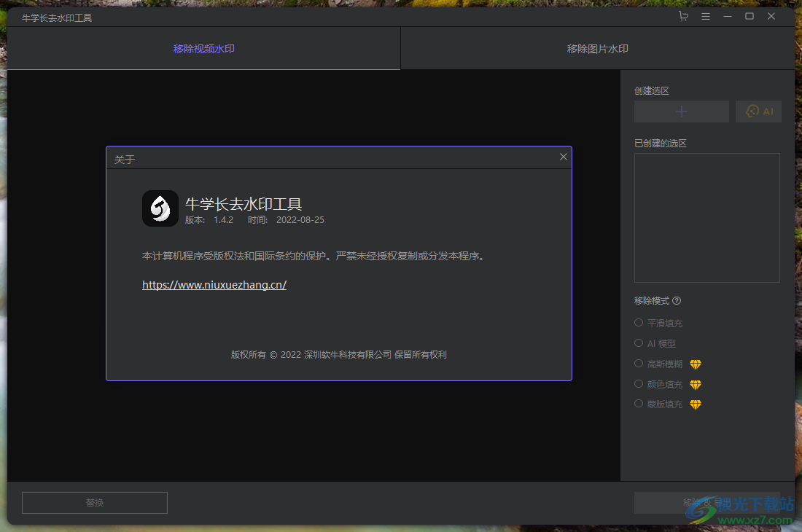
Task: Click date text 2022-08-25
Action: 300,220
